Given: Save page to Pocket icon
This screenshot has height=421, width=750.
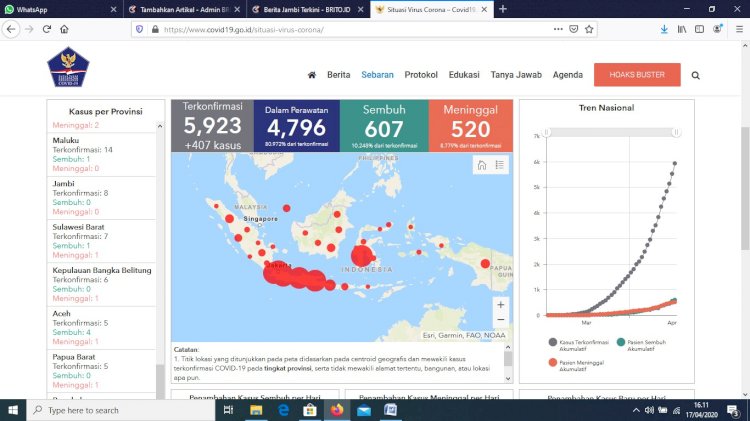Looking at the screenshot, I should click(574, 29).
